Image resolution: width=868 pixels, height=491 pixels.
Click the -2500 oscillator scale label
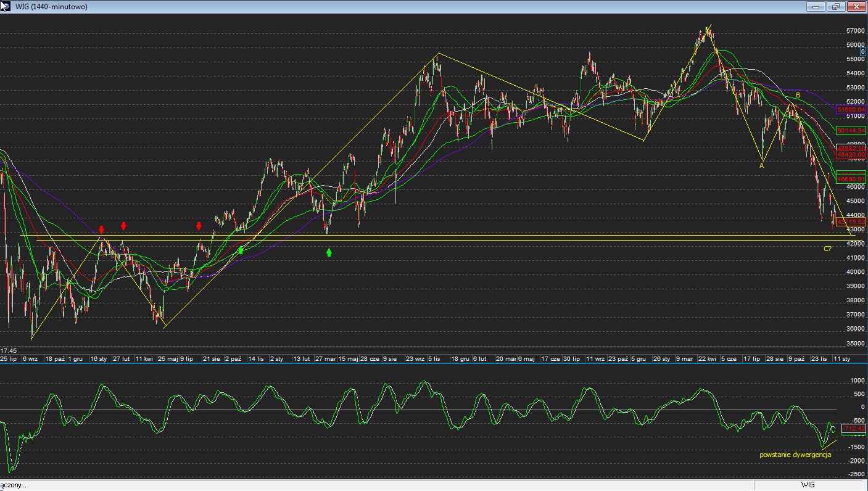coord(857,474)
